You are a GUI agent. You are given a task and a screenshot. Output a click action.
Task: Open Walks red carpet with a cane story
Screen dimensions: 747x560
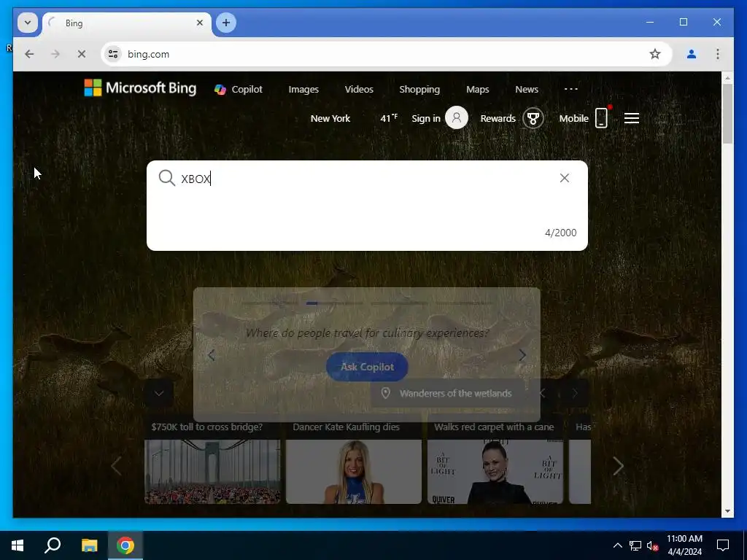tap(495, 462)
